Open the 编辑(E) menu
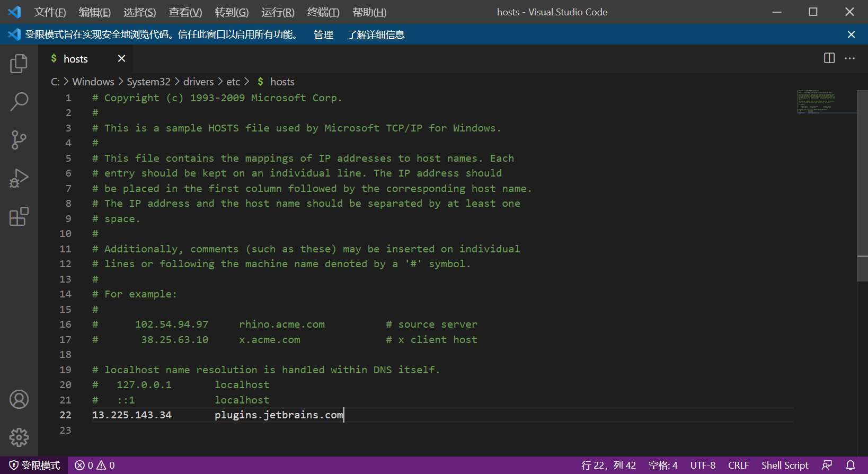 [95, 12]
